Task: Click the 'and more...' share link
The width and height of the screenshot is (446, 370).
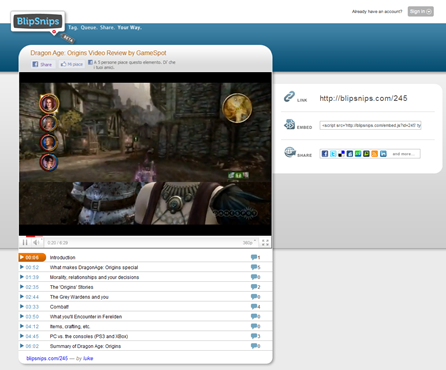Action: coord(403,154)
